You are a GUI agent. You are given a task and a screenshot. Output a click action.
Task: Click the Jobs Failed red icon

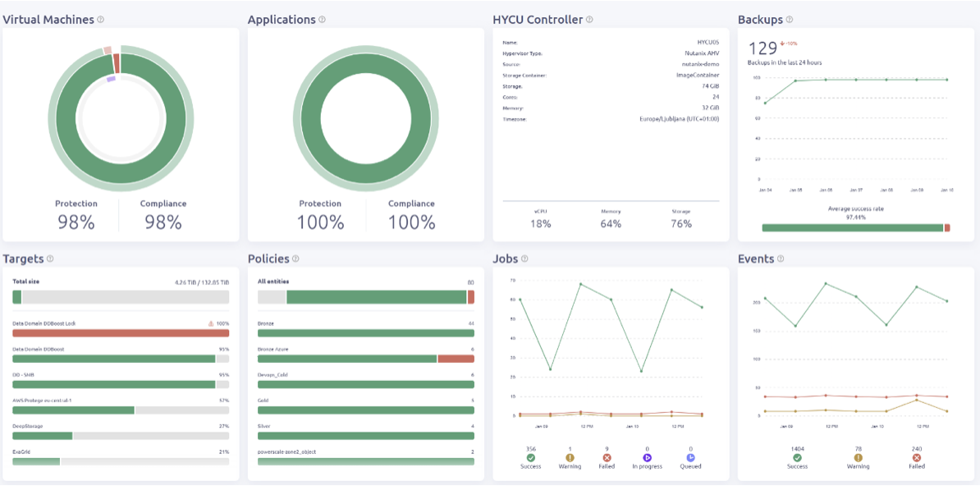point(608,457)
